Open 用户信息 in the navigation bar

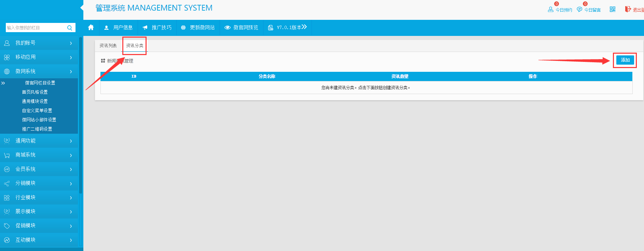119,27
